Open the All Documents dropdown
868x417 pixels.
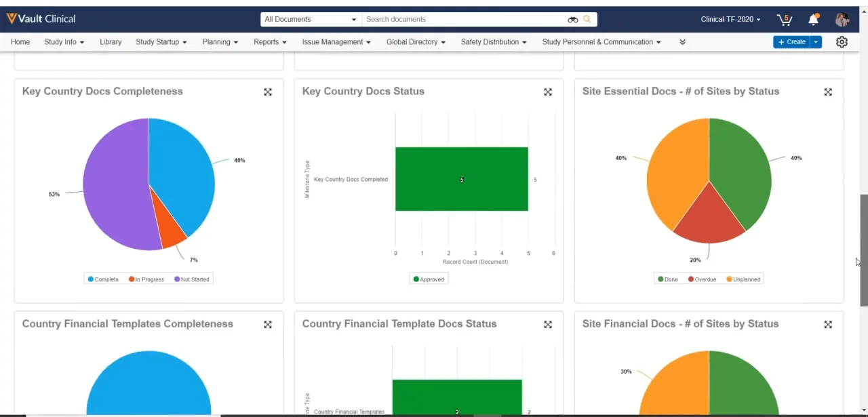click(311, 20)
